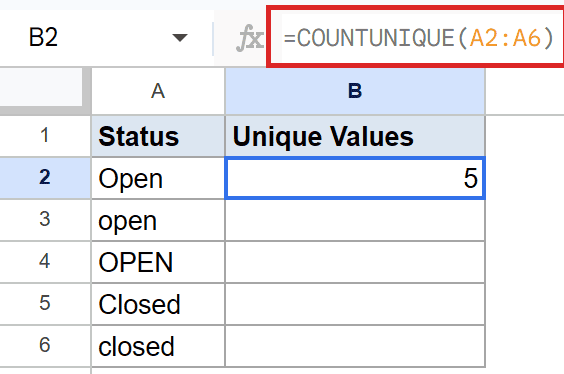This screenshot has width=564, height=374.
Task: Open the Name box dropdown arrow
Action: click(179, 37)
